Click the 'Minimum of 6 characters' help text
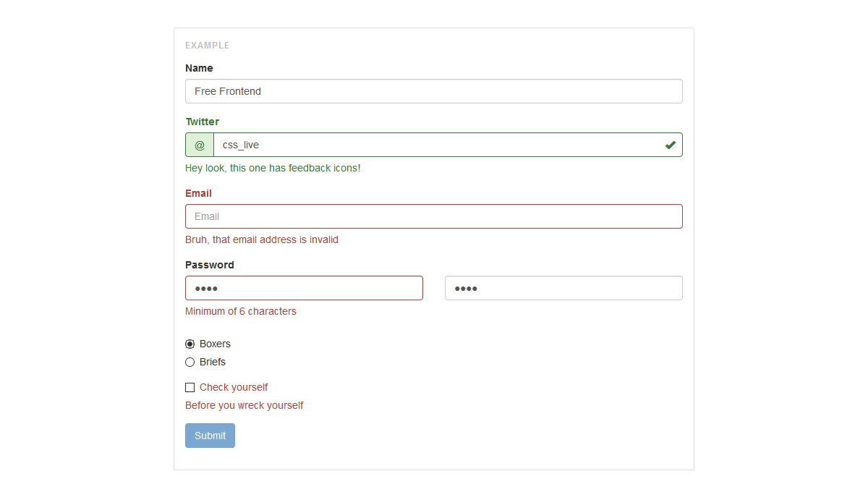 click(241, 311)
